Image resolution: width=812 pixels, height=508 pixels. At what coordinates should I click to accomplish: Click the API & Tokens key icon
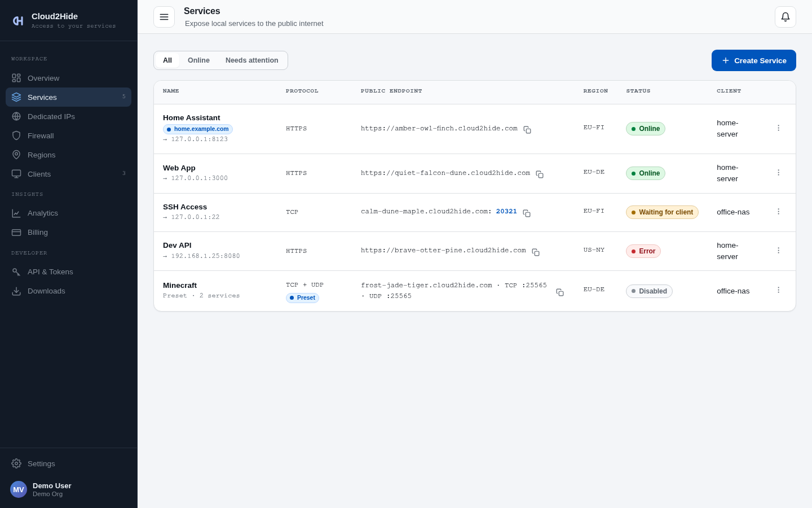point(16,271)
